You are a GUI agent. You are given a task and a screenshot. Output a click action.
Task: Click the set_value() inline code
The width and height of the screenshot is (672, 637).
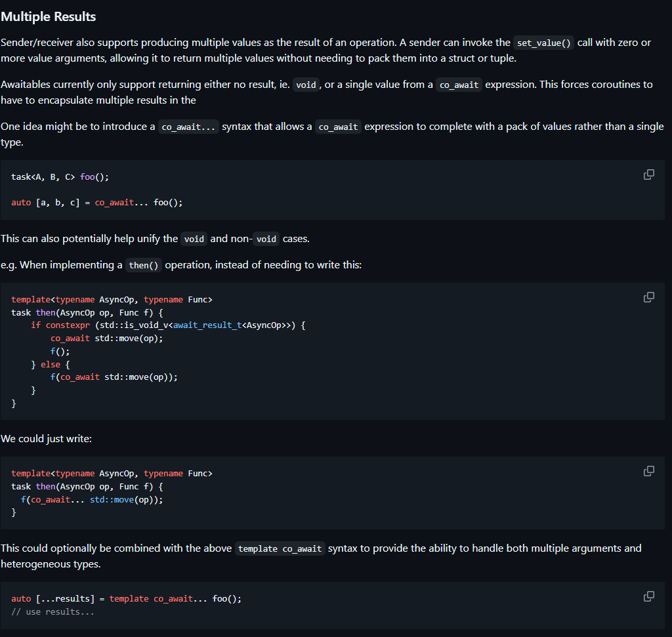[x=543, y=43]
